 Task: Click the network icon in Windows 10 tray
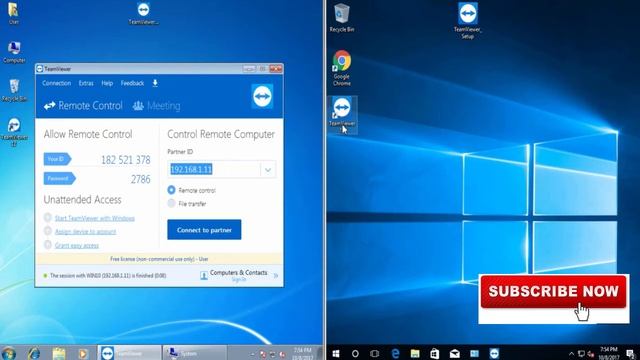(x=581, y=354)
